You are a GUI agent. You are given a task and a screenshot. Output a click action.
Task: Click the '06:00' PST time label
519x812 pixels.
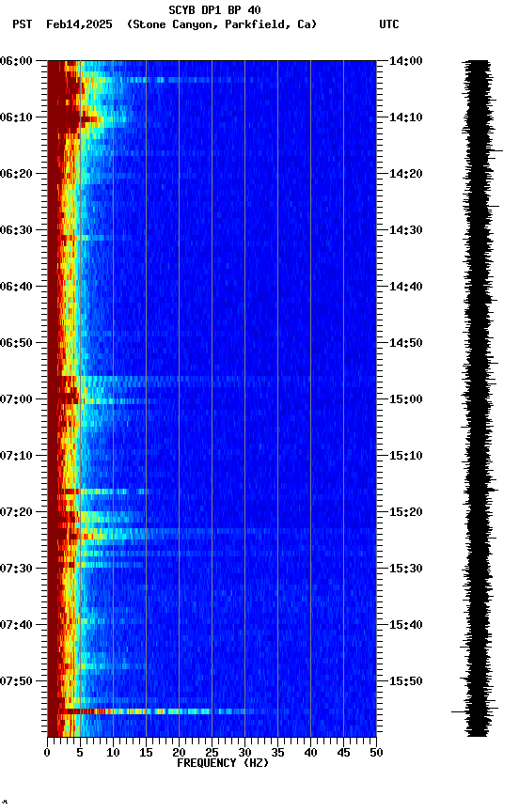[x=16, y=61]
